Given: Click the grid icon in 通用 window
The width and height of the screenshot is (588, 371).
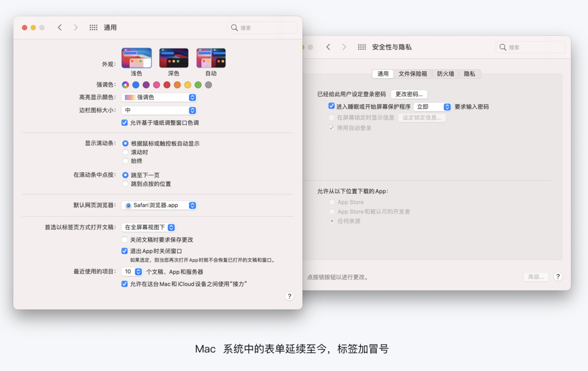Looking at the screenshot, I should click(93, 28).
